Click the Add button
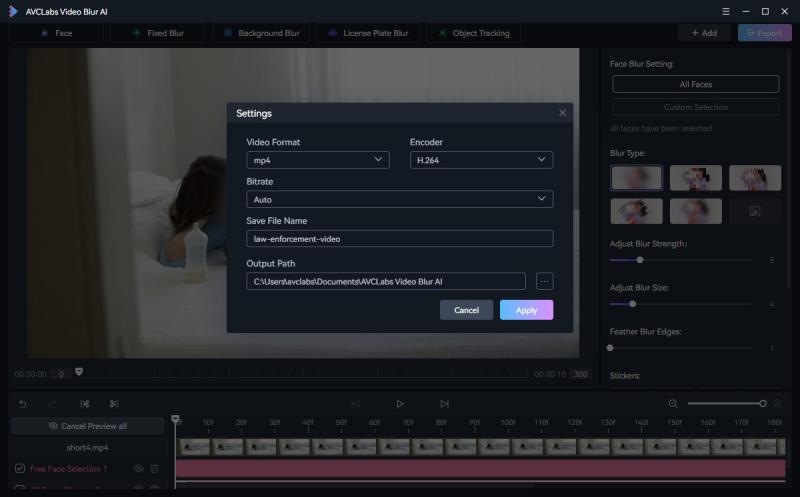 click(704, 33)
